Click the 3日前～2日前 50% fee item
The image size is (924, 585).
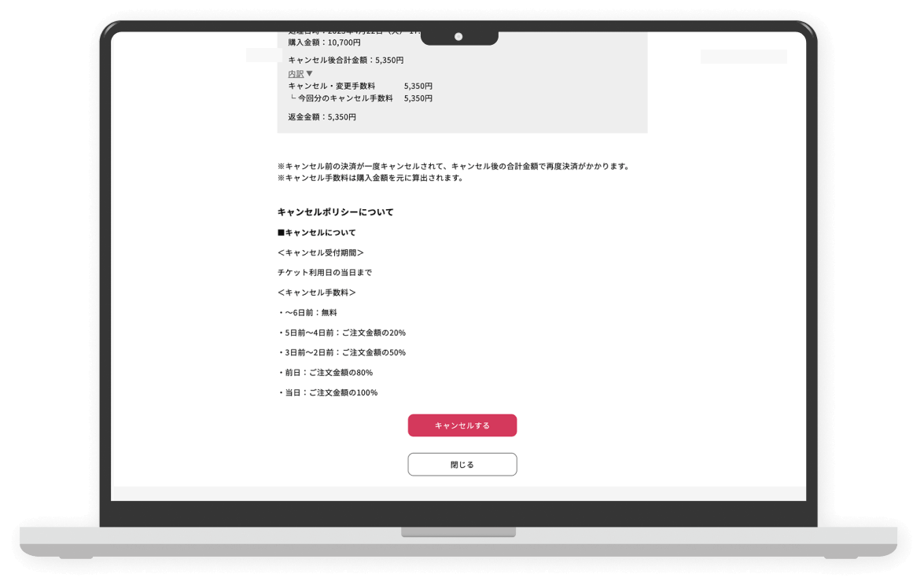[x=342, y=352]
